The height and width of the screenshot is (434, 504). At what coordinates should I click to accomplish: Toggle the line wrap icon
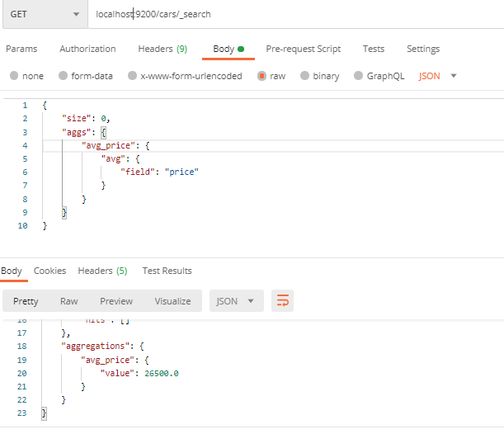pyautogui.click(x=283, y=301)
